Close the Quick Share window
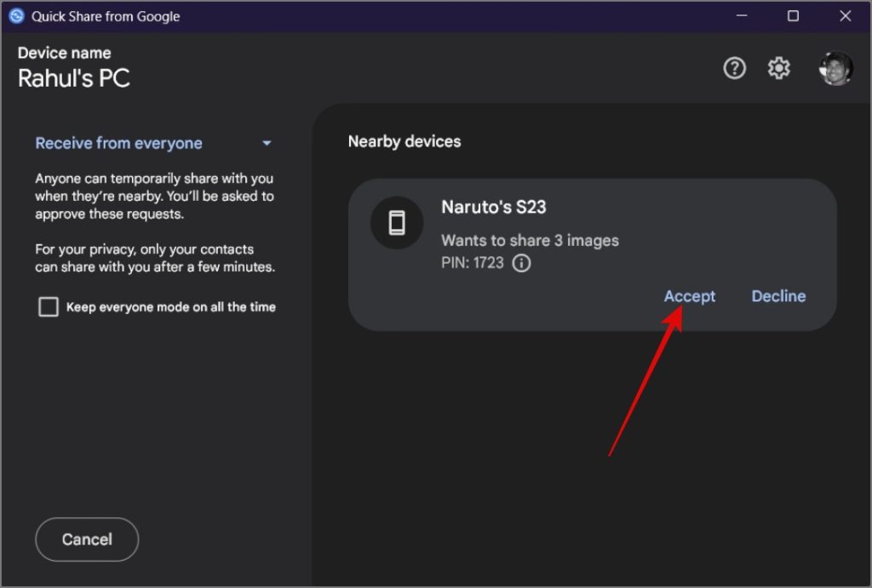 click(x=846, y=16)
